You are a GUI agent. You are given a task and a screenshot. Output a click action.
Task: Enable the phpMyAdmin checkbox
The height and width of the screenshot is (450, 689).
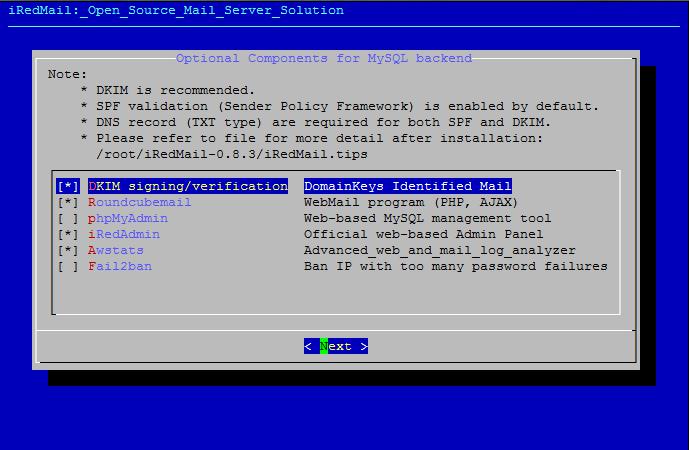68,218
